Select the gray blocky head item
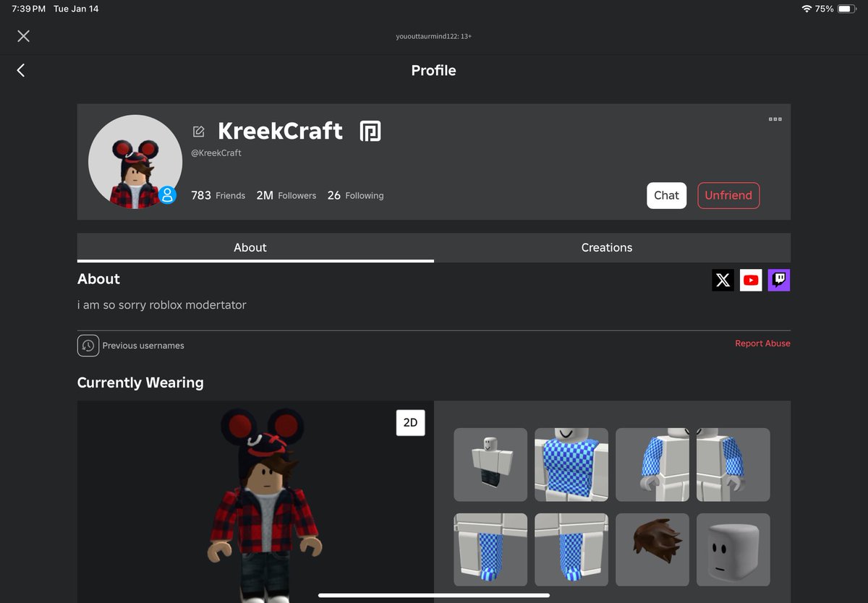This screenshot has height=603, width=868. coord(733,549)
